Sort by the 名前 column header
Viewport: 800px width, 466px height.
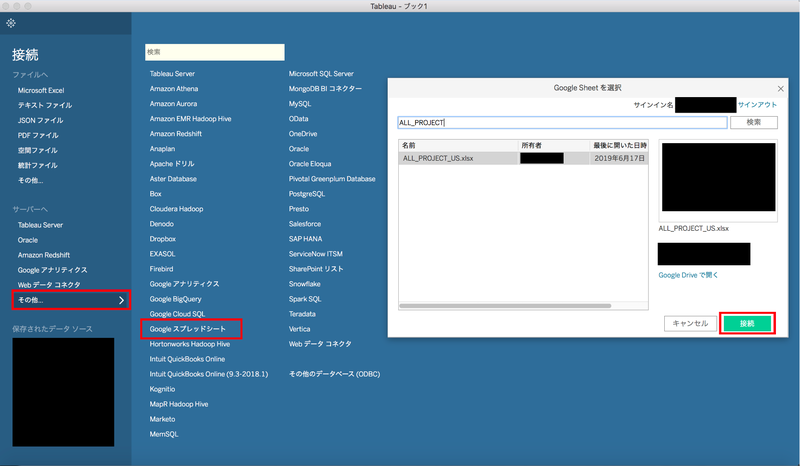[458, 145]
